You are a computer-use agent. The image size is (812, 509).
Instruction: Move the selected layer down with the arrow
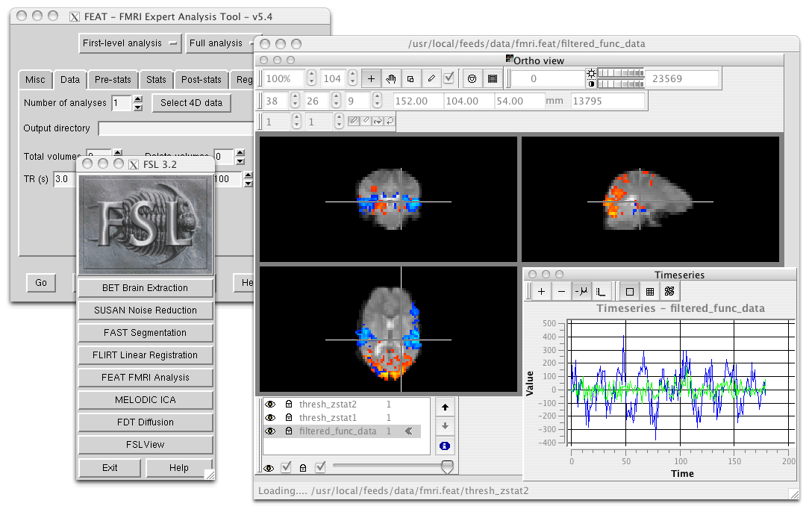[445, 426]
